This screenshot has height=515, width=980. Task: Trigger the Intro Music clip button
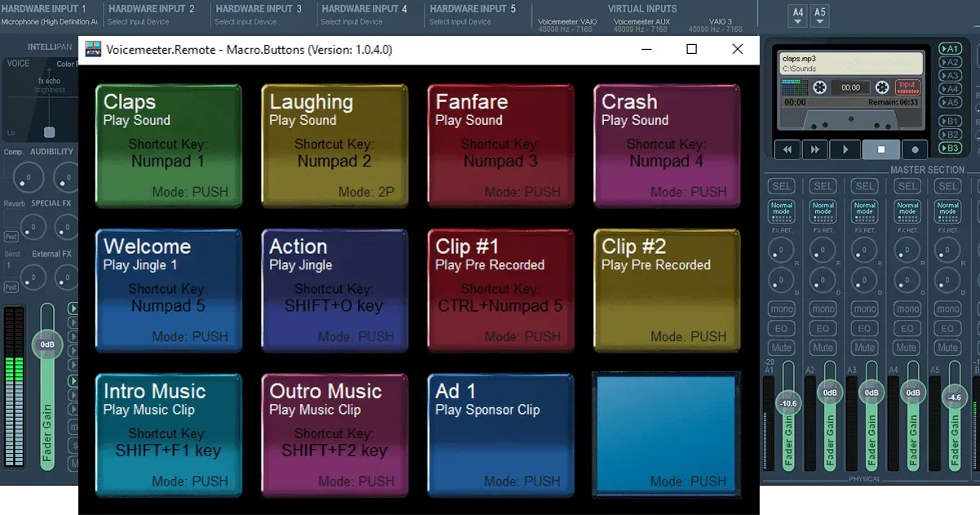point(168,433)
